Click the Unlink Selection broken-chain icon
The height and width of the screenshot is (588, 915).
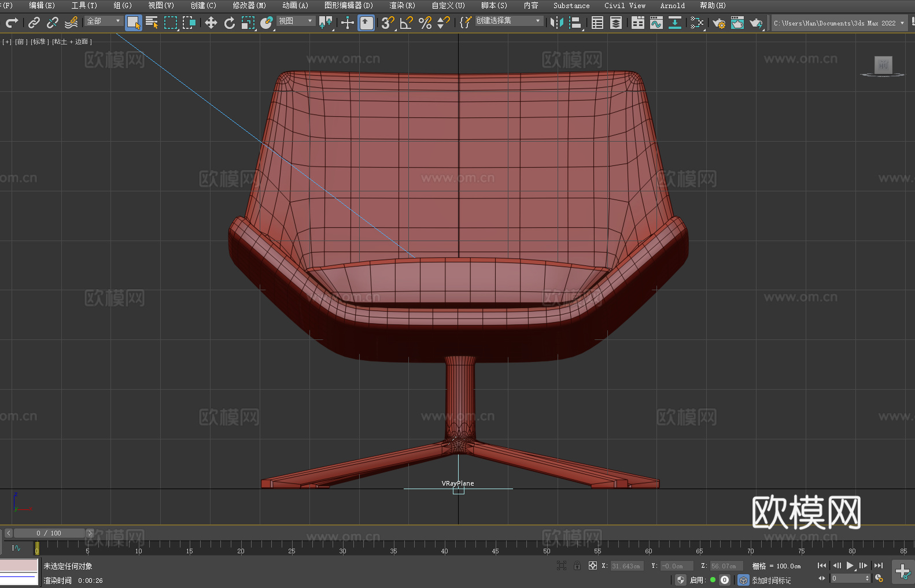53,23
